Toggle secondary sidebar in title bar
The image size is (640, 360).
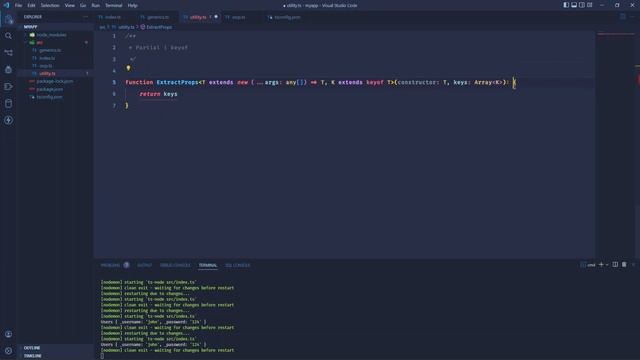pyautogui.click(x=582, y=5)
